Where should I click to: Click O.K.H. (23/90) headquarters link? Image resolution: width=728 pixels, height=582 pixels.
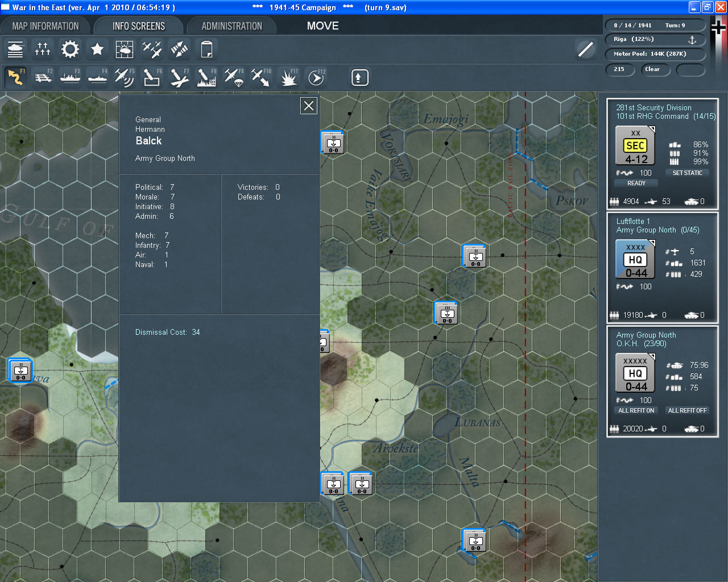click(x=641, y=343)
